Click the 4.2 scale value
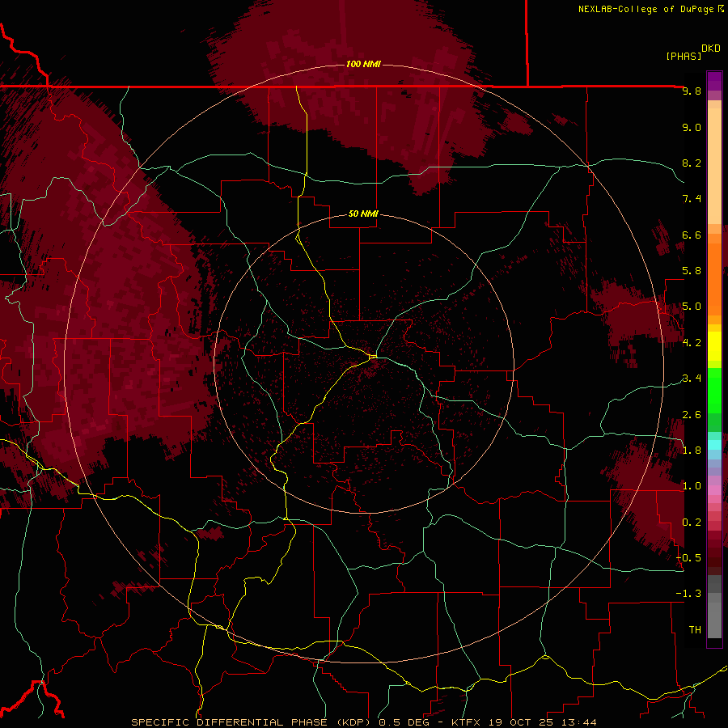 [x=692, y=343]
